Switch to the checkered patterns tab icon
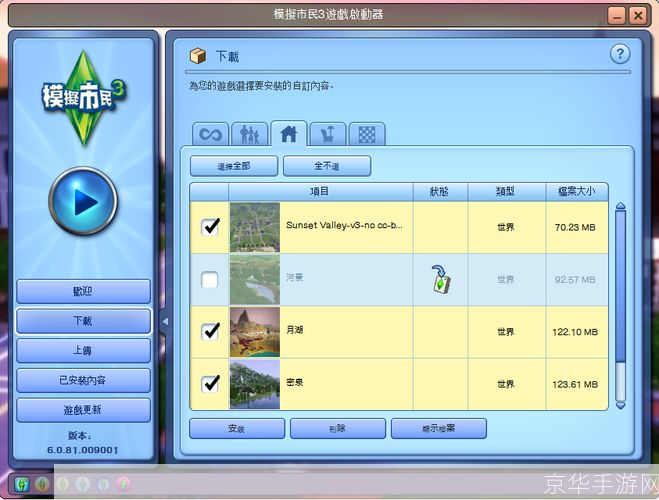This screenshot has width=659, height=500. pyautogui.click(x=367, y=134)
